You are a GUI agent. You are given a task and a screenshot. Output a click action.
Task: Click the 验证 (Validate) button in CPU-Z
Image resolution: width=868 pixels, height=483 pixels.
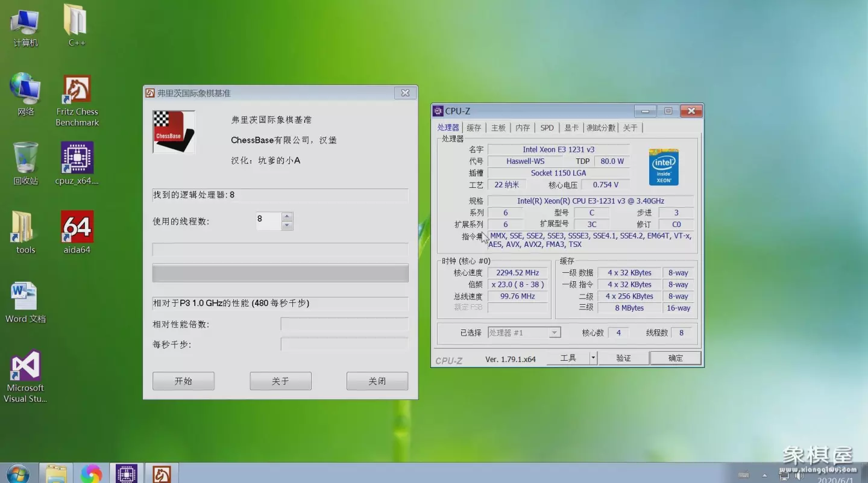pos(623,358)
